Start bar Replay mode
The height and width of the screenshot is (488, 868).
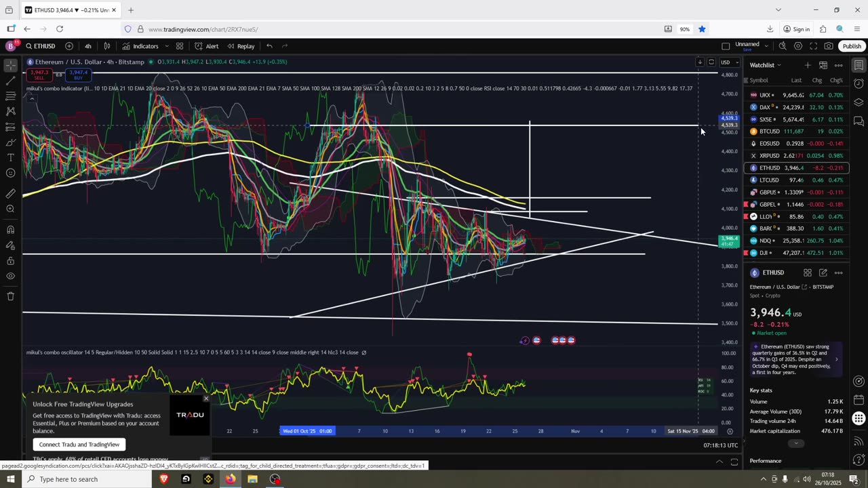[x=241, y=46]
